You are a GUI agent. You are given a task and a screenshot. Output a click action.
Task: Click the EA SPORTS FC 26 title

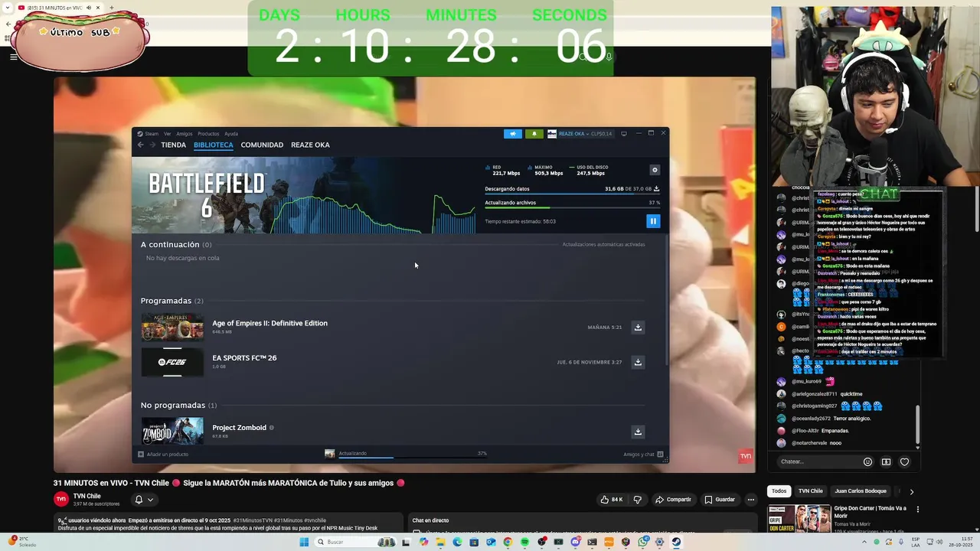(244, 357)
